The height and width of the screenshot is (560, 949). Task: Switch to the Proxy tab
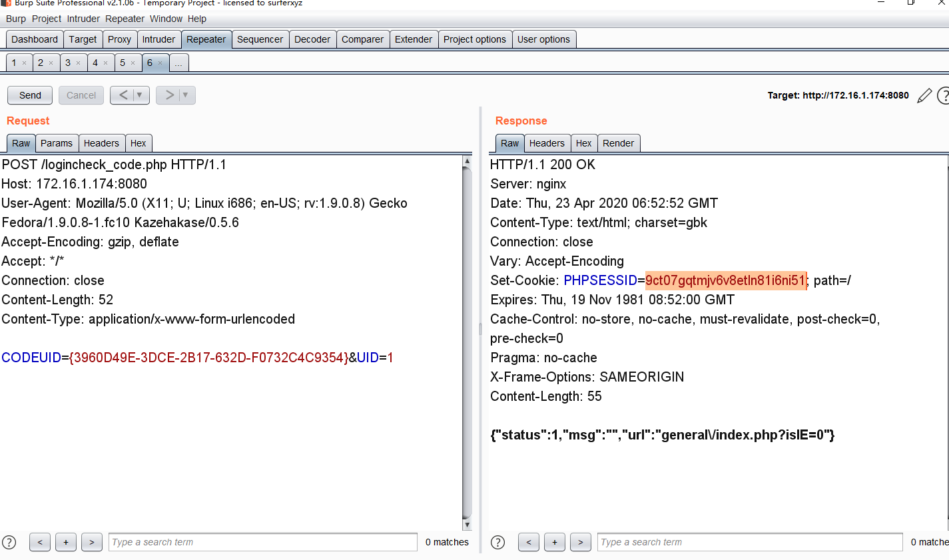119,39
